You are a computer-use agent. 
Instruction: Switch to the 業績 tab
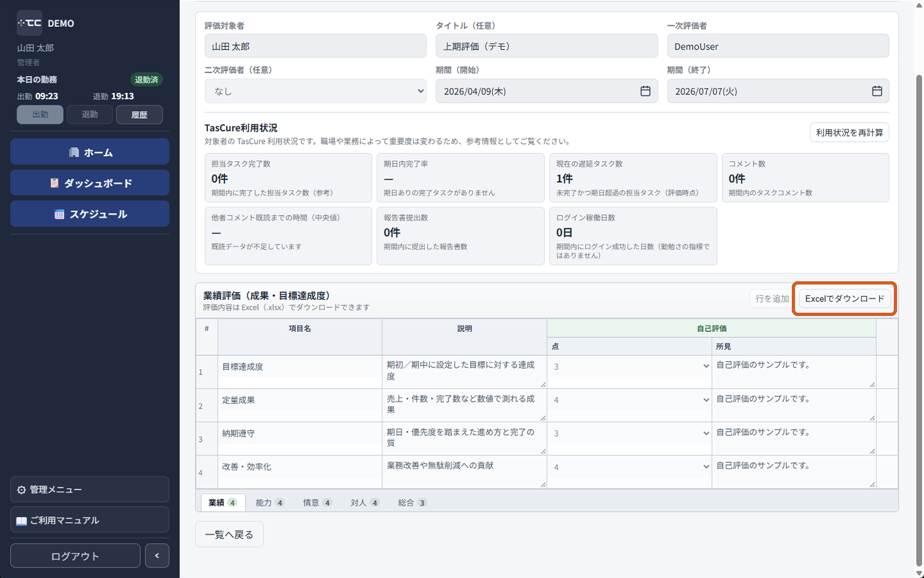click(x=223, y=502)
